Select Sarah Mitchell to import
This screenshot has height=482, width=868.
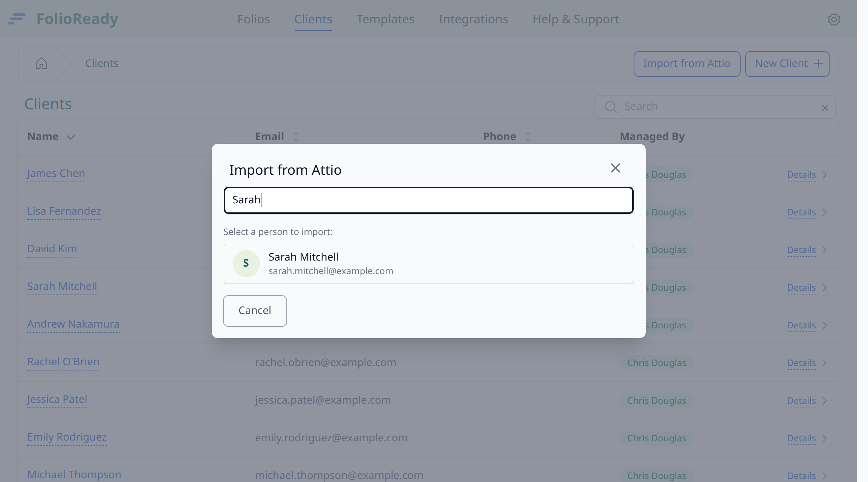[428, 264]
